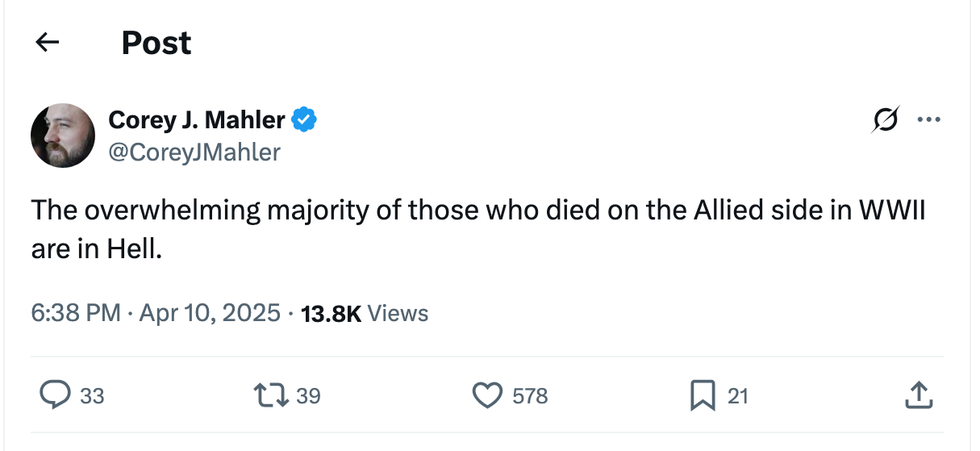Like the post with heart icon
This screenshot has width=980, height=451.
pos(486,395)
